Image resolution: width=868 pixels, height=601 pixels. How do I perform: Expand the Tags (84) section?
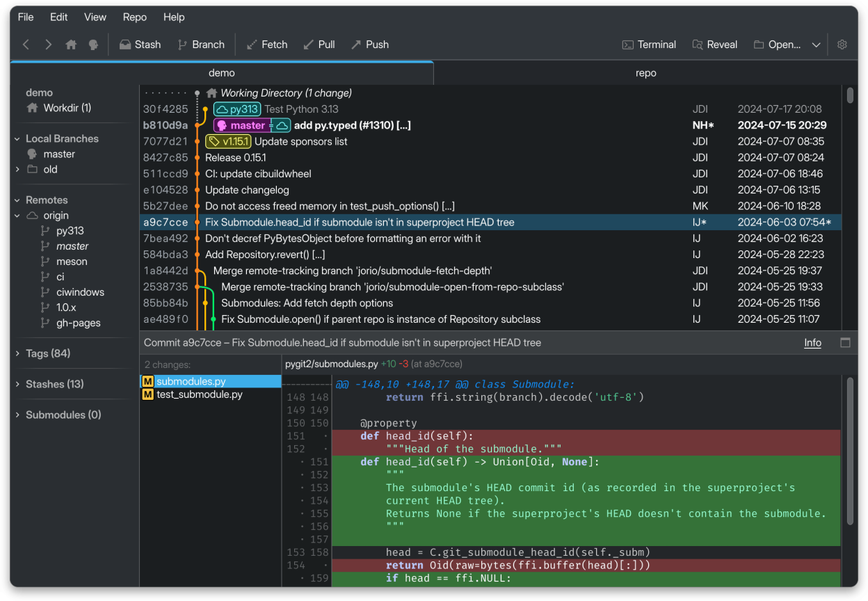pyautogui.click(x=17, y=353)
